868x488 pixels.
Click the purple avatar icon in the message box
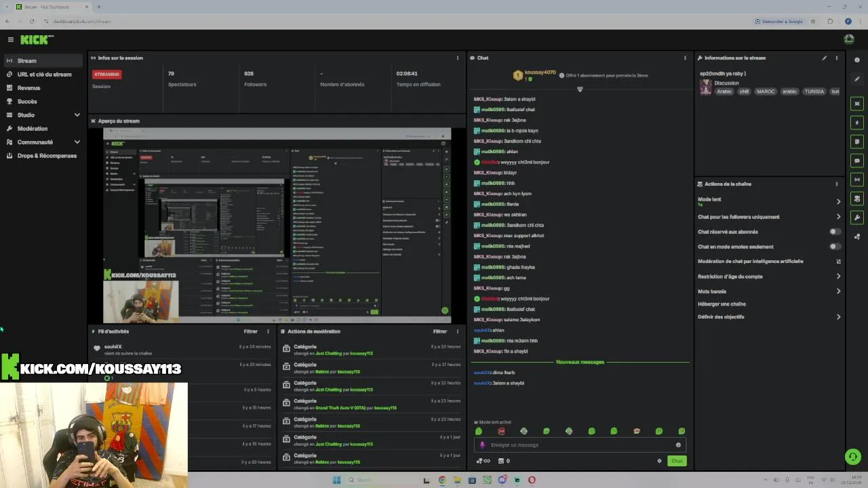(483, 445)
